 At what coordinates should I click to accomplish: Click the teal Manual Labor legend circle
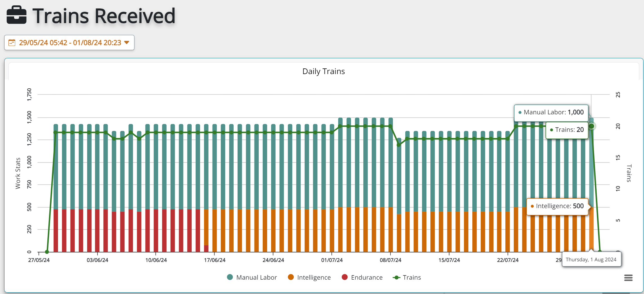click(x=230, y=277)
